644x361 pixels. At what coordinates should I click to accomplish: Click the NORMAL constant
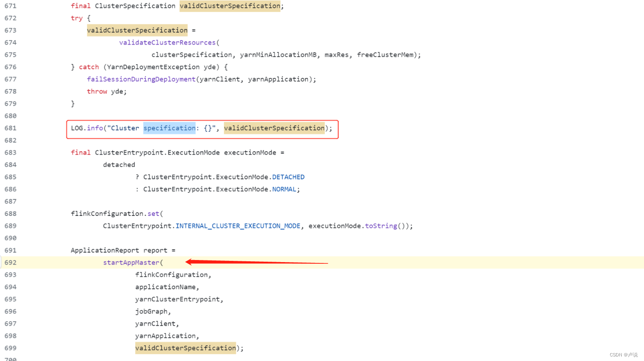284,189
